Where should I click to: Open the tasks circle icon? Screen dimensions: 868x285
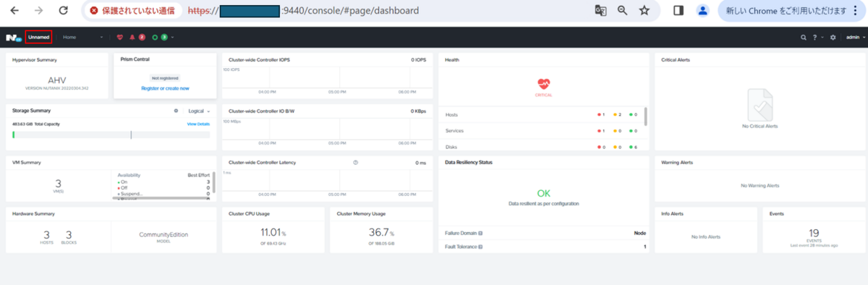tap(156, 37)
